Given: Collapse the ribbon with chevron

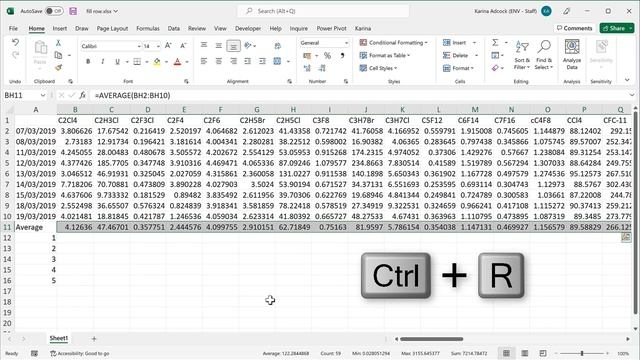Looking at the screenshot, I should click(627, 80).
